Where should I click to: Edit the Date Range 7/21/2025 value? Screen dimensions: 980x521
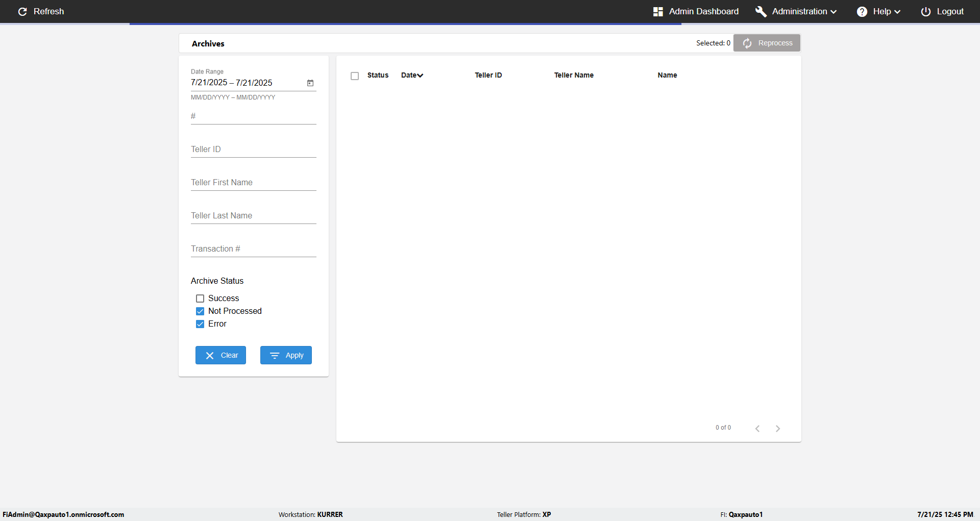(232, 83)
